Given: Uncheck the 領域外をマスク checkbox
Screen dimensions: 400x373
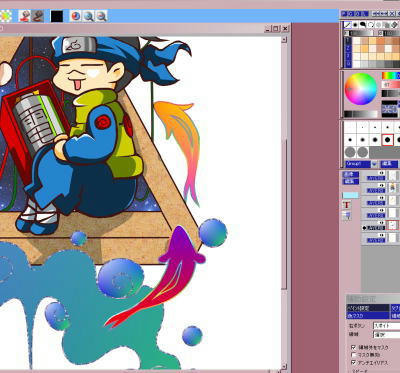Looking at the screenshot, I should tap(354, 347).
